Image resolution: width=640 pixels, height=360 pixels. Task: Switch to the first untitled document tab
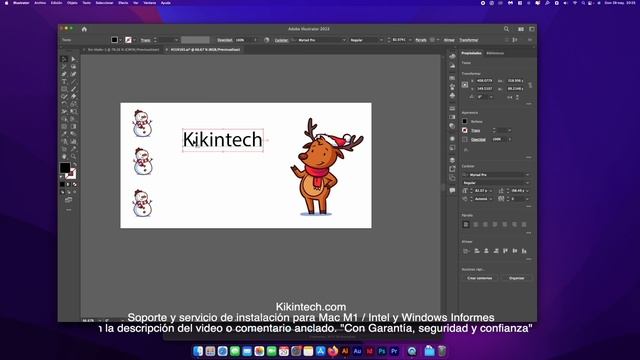tap(123, 50)
